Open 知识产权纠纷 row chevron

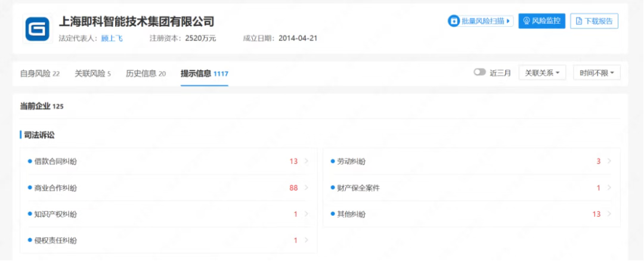[306, 214]
